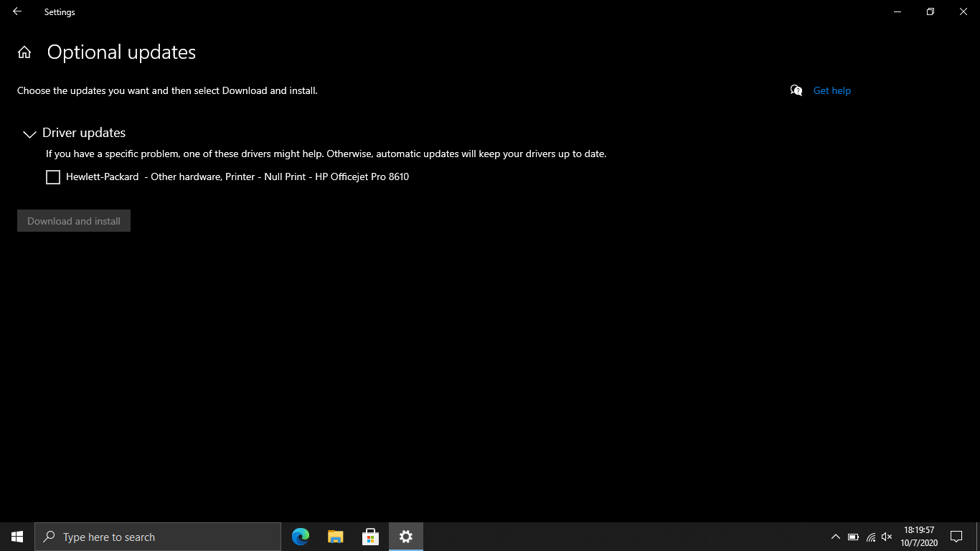Click the Driver updates heading text

pyautogui.click(x=84, y=133)
